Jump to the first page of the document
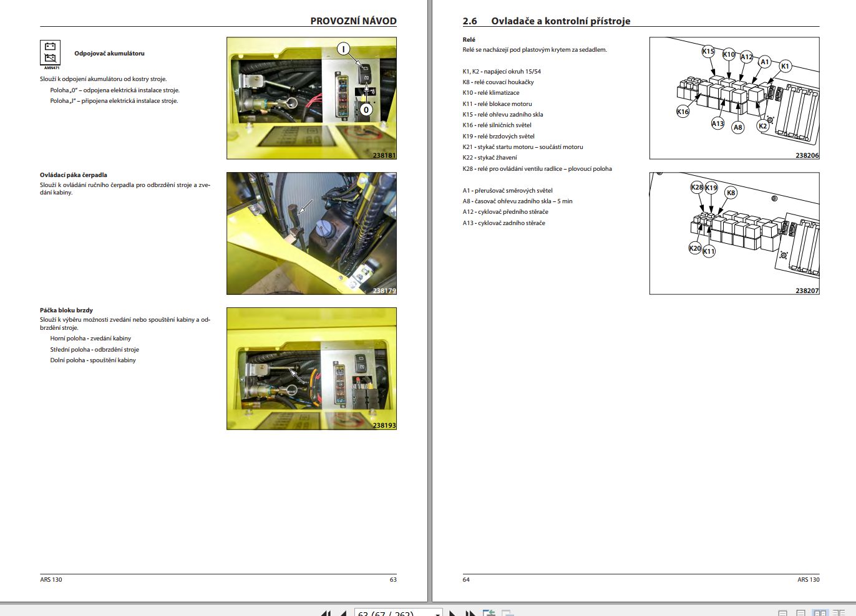 (x=325, y=613)
